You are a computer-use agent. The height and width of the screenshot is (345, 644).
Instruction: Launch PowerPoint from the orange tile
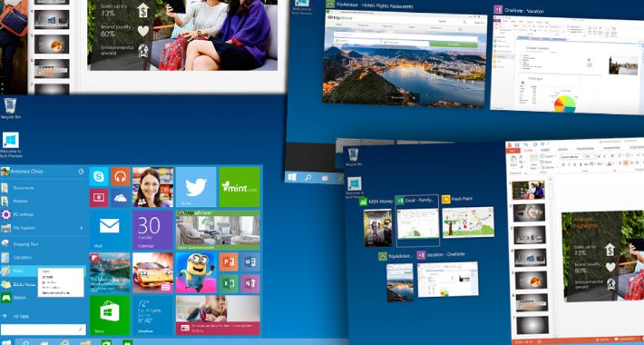[x=229, y=262]
